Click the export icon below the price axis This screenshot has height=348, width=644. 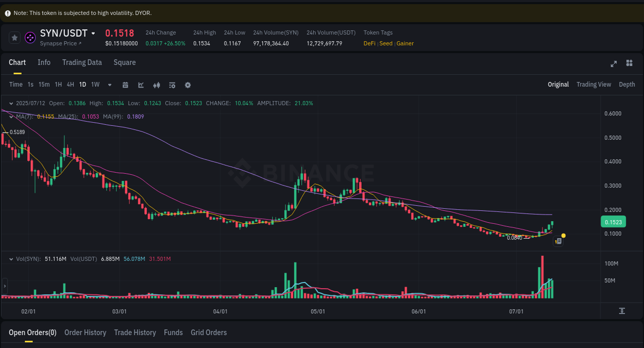tap(622, 311)
